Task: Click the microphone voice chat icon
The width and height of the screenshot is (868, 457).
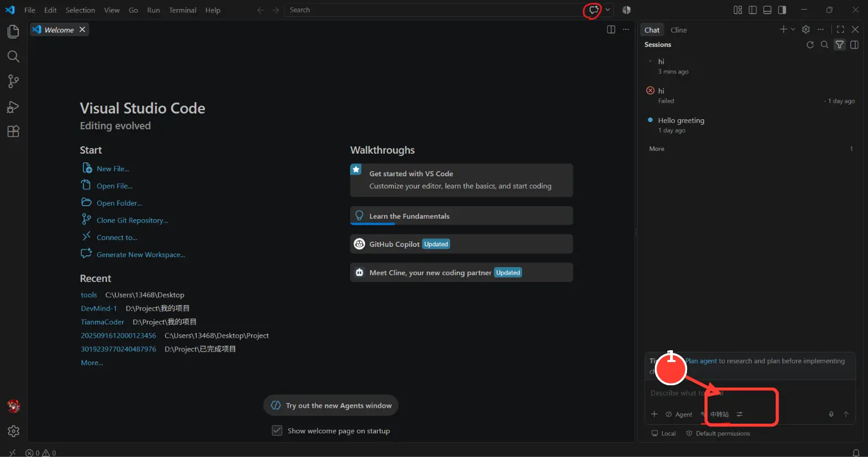Action: click(831, 414)
